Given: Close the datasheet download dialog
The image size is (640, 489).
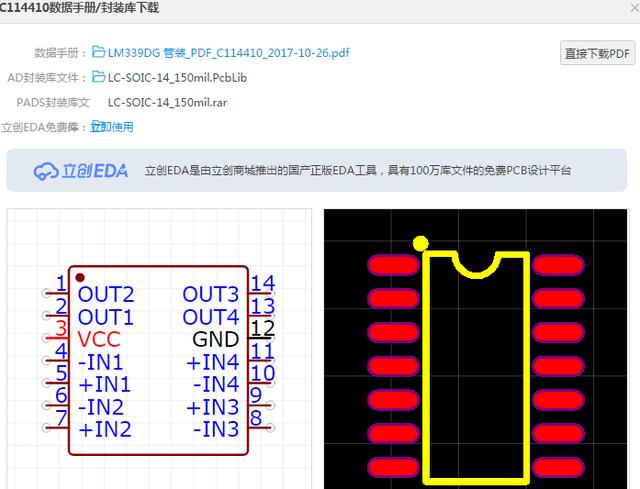Looking at the screenshot, I should [x=635, y=8].
